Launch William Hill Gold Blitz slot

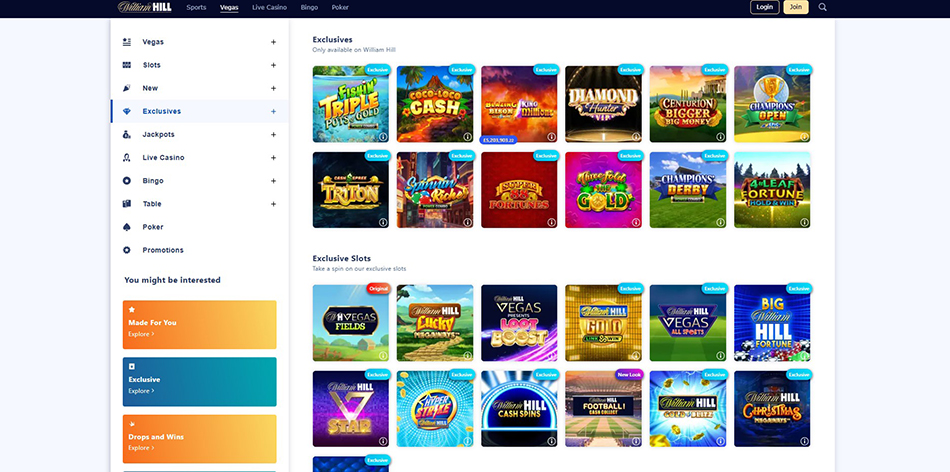click(688, 409)
